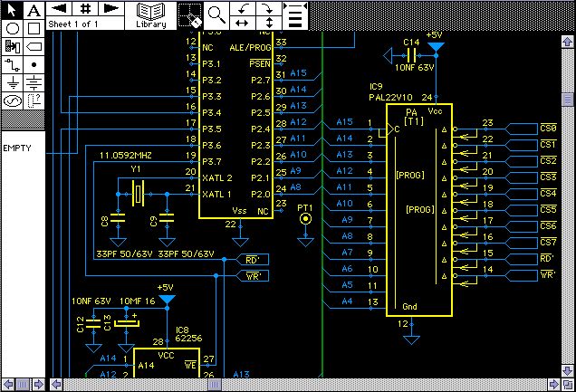The height and width of the screenshot is (392, 576).
Task: Select the arrow pointer tool
Action: point(12,10)
